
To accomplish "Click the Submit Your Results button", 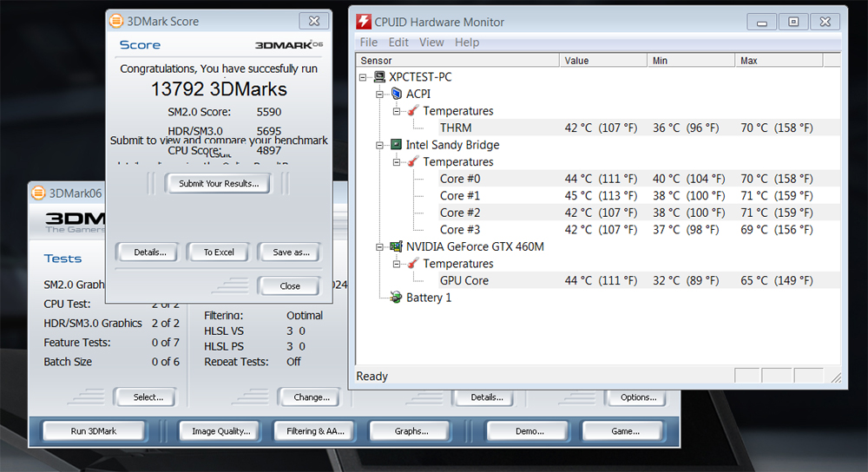I will (x=218, y=184).
